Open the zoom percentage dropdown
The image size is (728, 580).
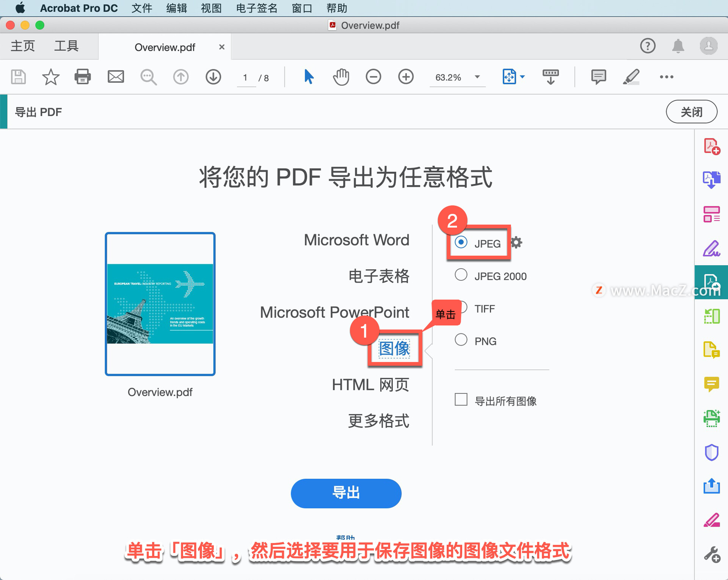(x=477, y=77)
